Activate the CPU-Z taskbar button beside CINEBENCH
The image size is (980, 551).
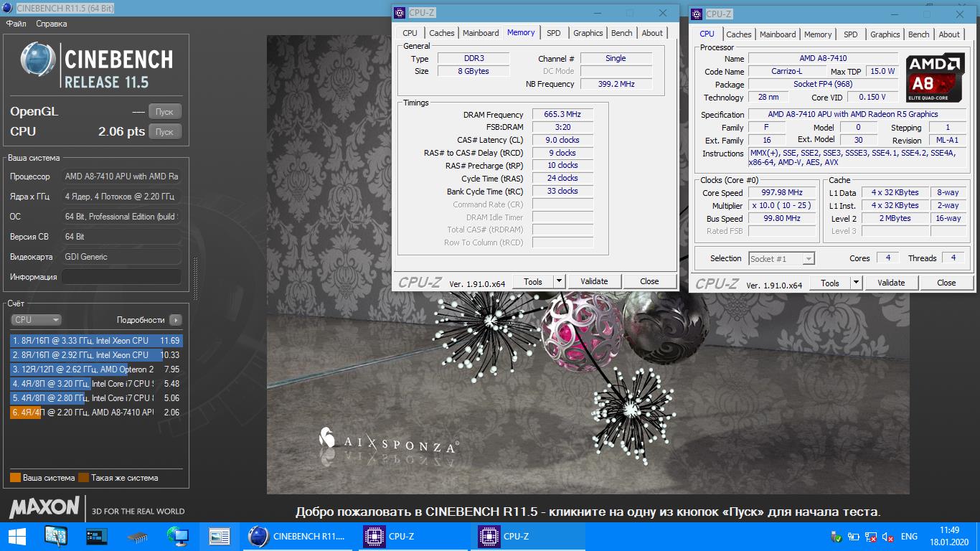(414, 537)
